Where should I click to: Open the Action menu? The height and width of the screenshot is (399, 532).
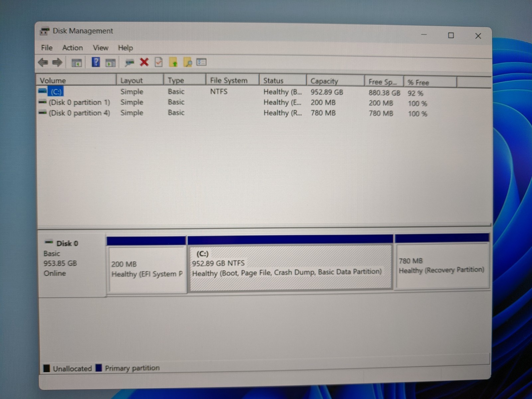[72, 48]
